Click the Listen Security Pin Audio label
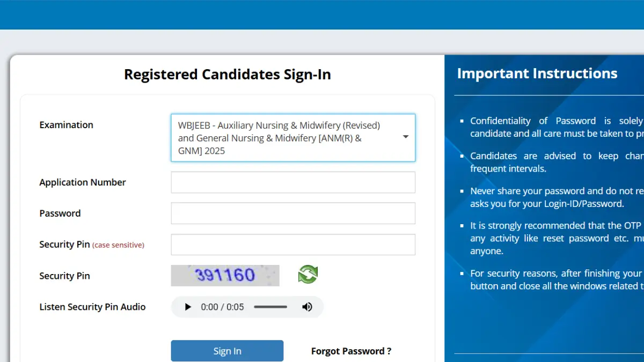The image size is (644, 362). (x=92, y=307)
